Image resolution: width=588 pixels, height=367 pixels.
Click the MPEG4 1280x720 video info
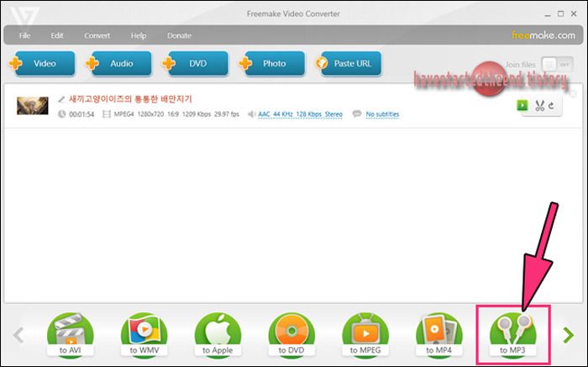[x=176, y=114]
